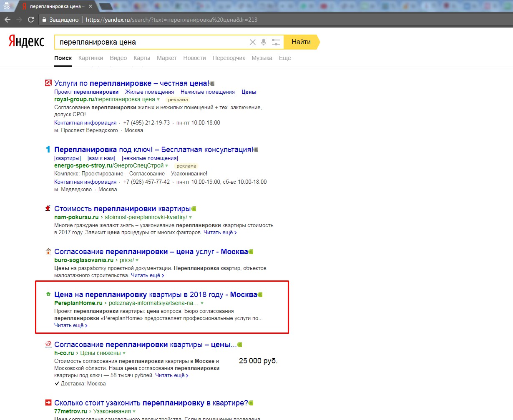Open advanced search settings sliders icon
This screenshot has height=420, width=513.
pyautogui.click(x=276, y=42)
